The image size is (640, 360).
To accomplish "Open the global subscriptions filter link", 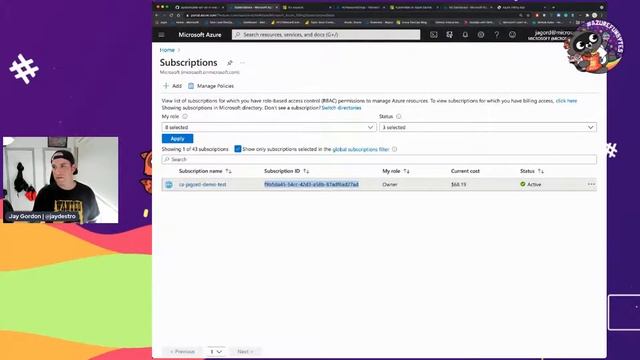I will [360, 149].
